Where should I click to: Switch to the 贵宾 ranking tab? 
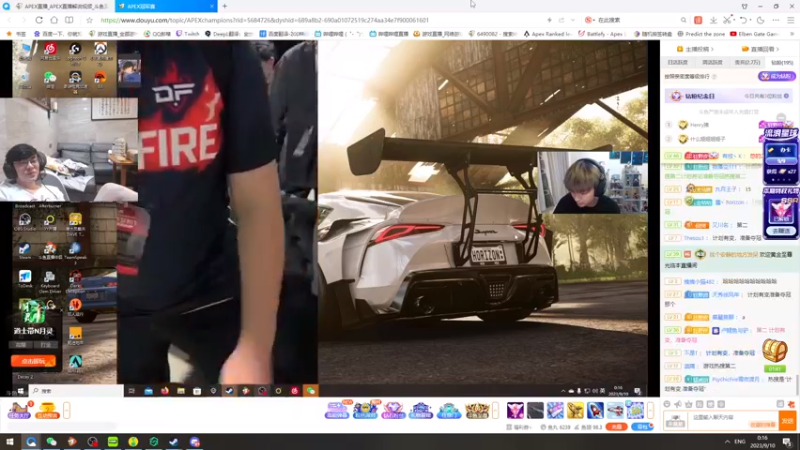pos(747,62)
